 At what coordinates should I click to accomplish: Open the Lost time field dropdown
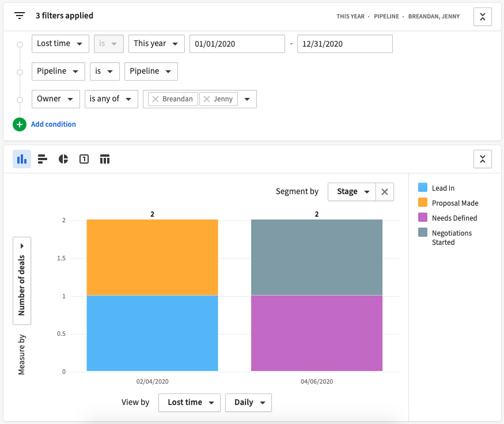click(x=60, y=44)
